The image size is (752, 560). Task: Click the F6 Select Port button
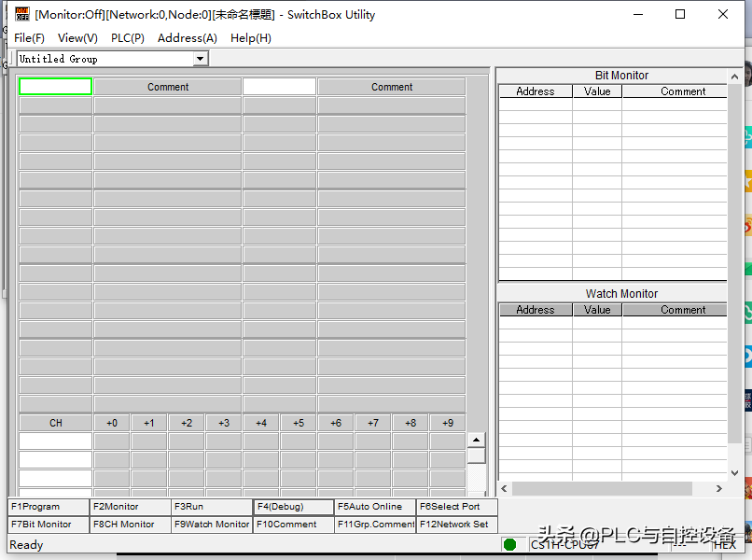456,507
